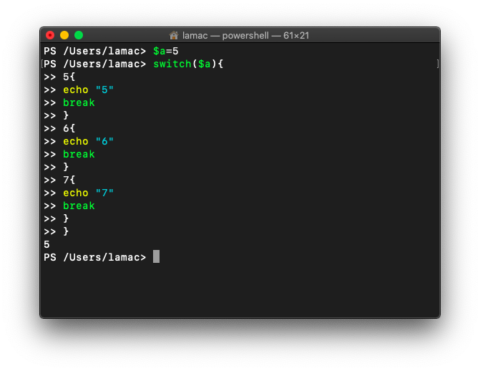The width and height of the screenshot is (480, 371).
Task: Click the 7{ case label line
Action: (69, 180)
